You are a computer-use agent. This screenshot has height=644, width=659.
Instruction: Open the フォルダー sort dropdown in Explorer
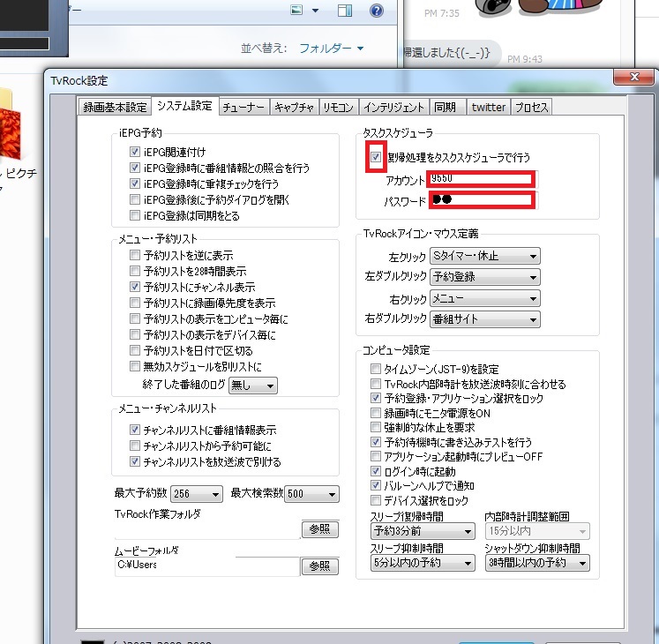click(x=331, y=48)
